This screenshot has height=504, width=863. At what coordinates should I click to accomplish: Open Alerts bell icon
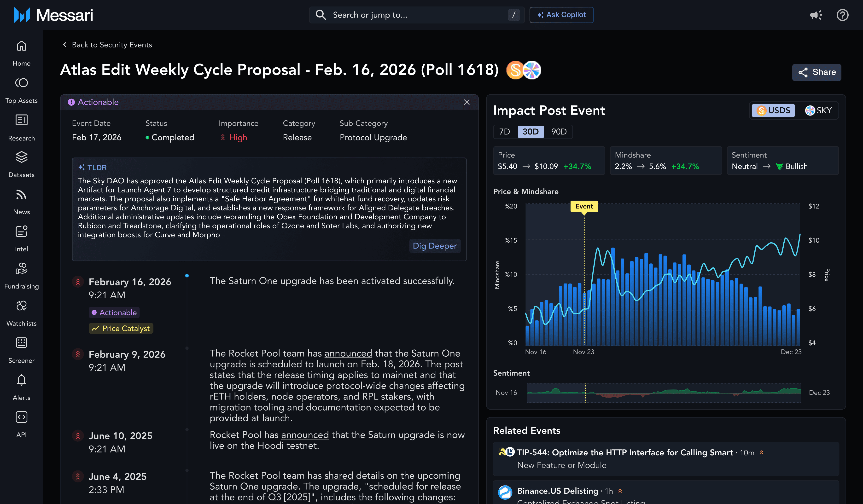coord(21,380)
